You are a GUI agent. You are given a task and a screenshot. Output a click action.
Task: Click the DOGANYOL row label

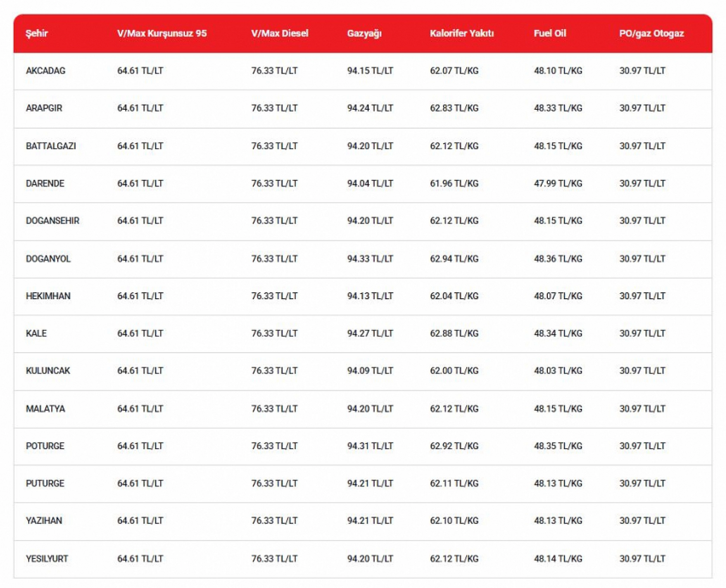[x=48, y=259]
